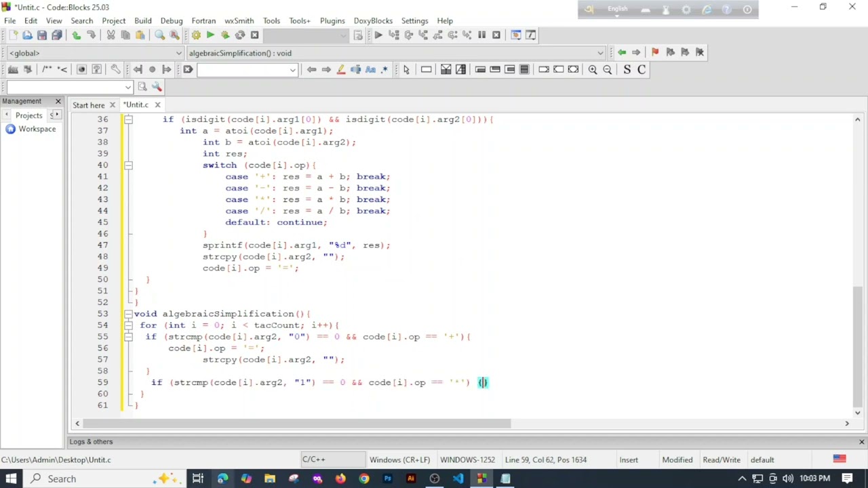Close the Logs & others panel

pos(861,442)
